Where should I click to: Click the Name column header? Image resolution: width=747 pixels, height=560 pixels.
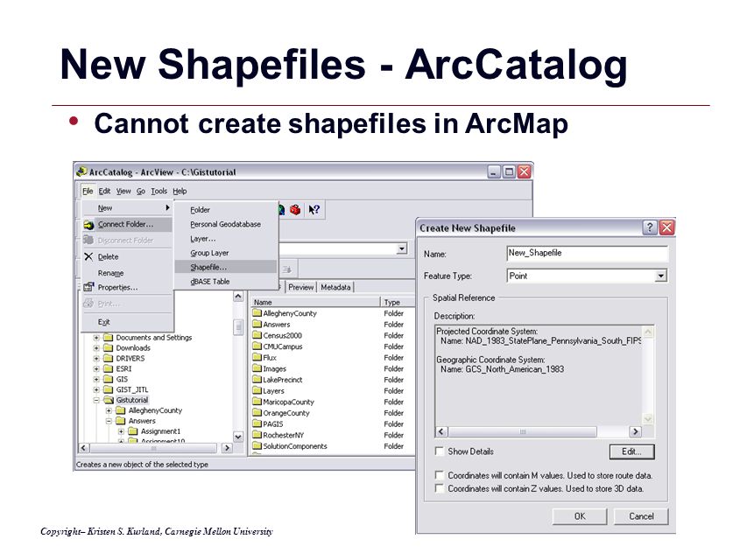[x=315, y=302]
